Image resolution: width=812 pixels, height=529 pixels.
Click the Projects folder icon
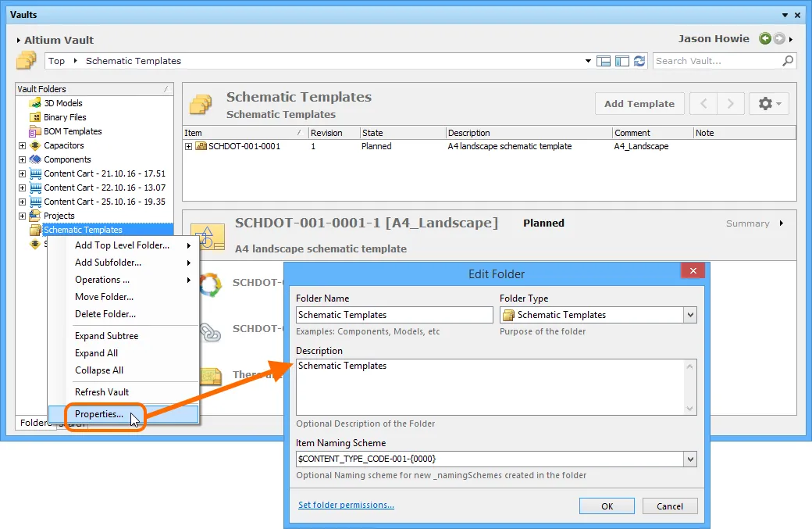click(x=35, y=215)
